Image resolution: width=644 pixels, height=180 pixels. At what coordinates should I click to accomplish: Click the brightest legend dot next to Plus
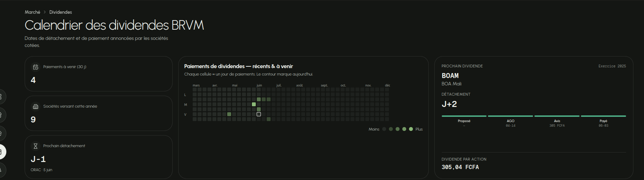[411, 129]
